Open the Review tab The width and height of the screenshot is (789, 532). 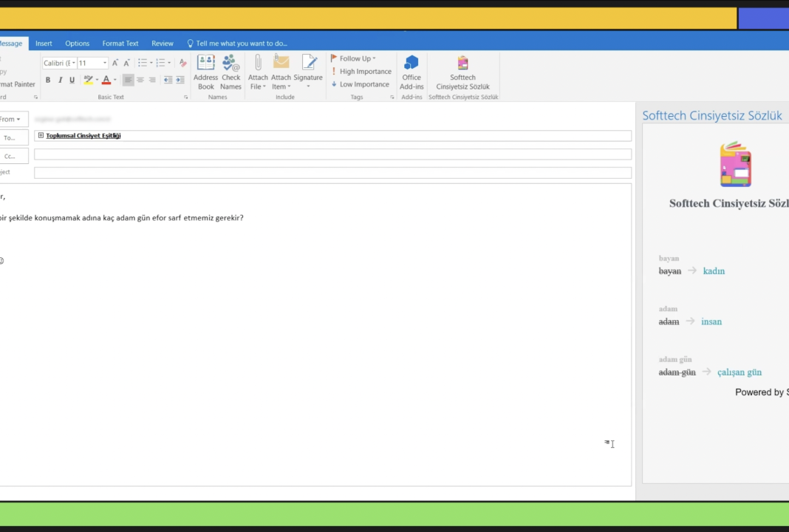point(162,44)
